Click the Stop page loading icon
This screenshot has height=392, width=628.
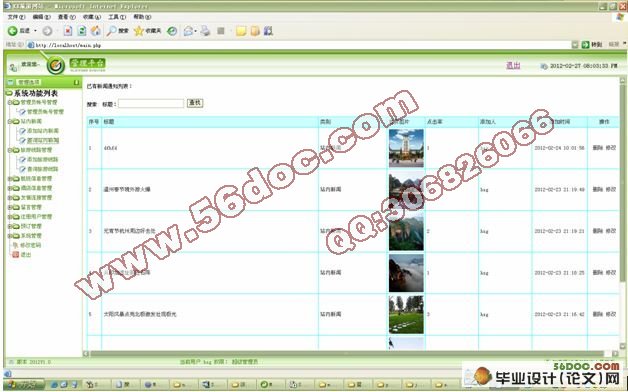point(68,31)
